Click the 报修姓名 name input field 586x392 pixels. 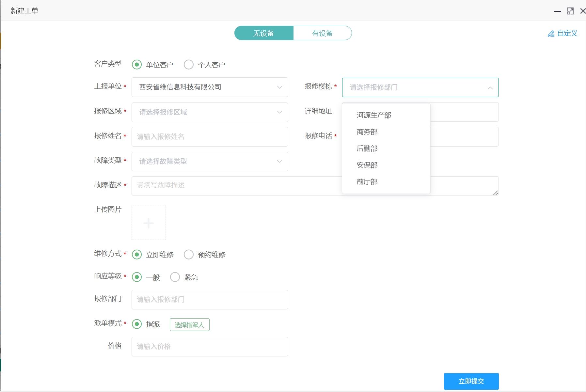point(209,137)
